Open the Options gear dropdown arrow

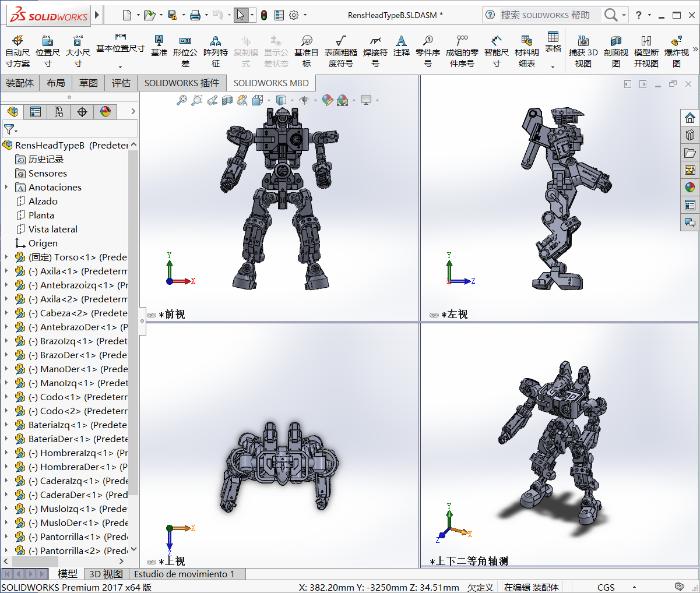305,15
